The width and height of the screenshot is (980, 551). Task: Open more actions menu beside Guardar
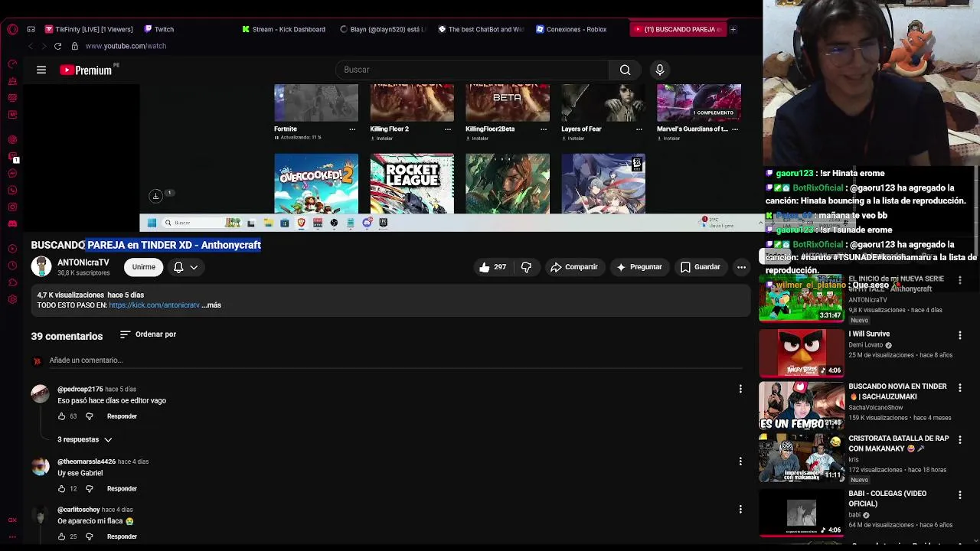click(x=741, y=267)
